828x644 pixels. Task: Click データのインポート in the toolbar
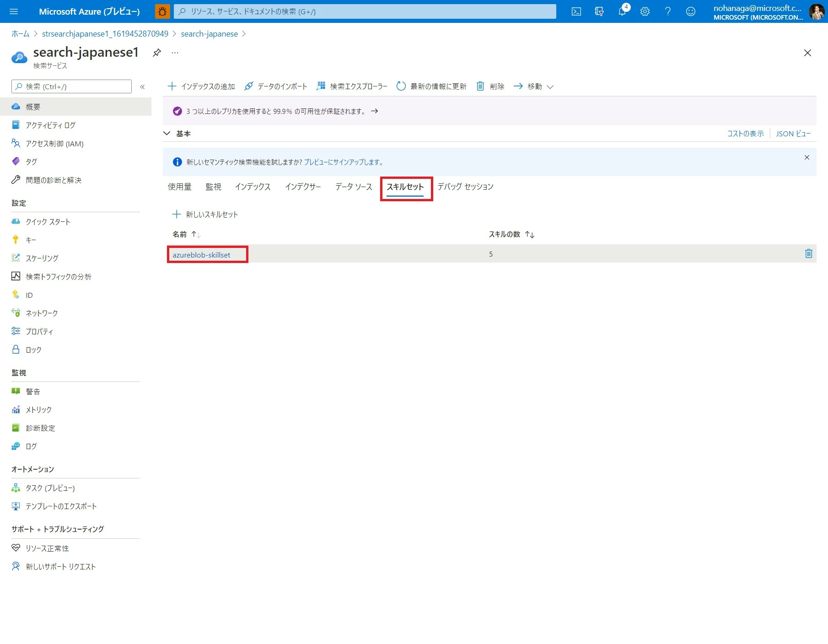pos(275,86)
